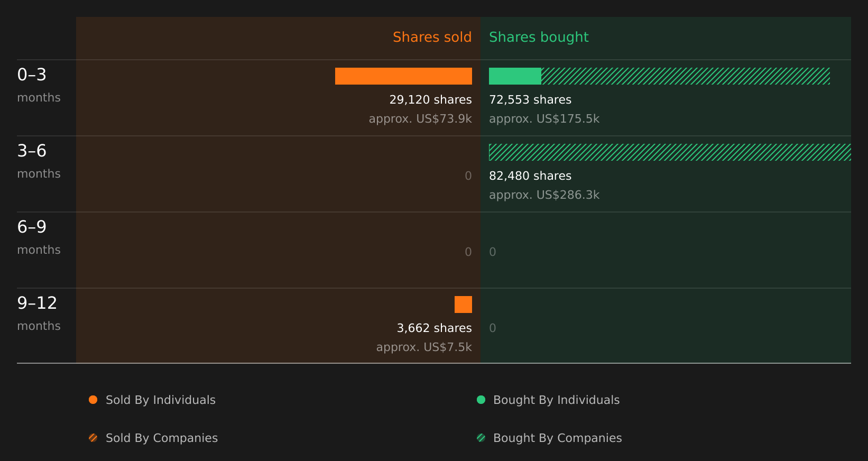Select the solid green bar for 0–3 months
Screen dimensions: 868x461
coord(515,76)
